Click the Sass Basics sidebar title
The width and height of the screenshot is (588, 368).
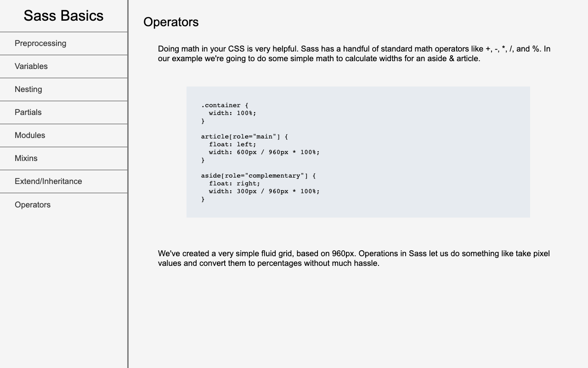[x=63, y=16]
